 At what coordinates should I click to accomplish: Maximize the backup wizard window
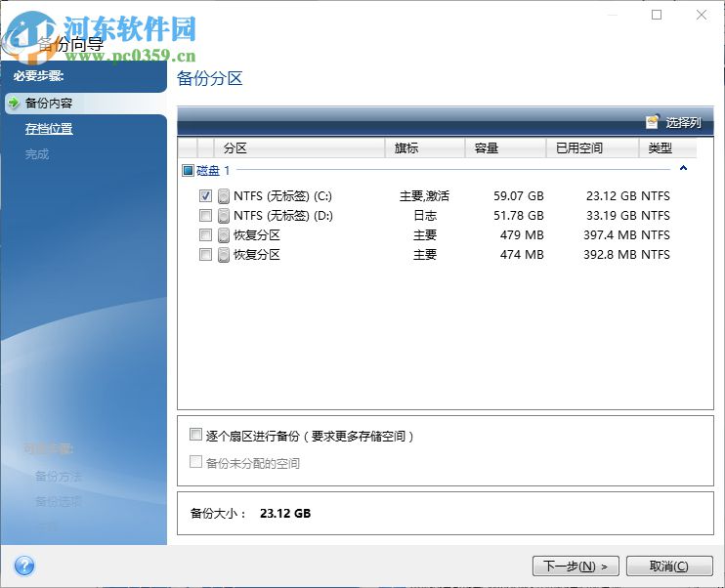point(657,15)
